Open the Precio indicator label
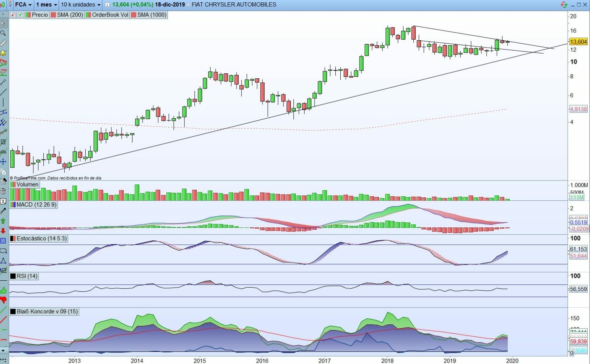This screenshot has width=590, height=364. coord(36,15)
